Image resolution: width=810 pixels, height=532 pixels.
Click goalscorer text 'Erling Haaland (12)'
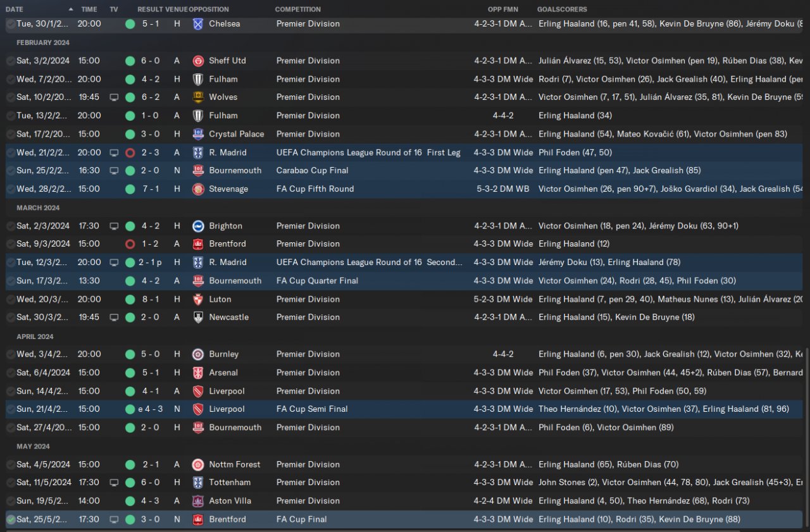575,244
